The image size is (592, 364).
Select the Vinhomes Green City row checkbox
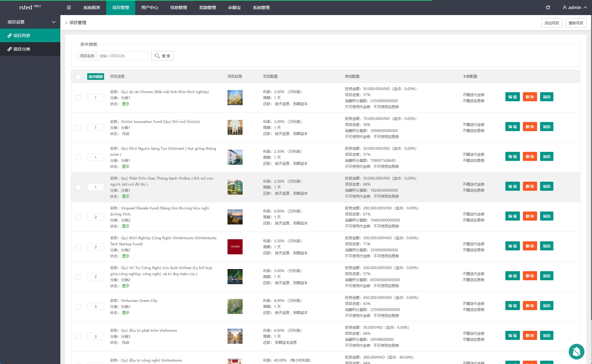tap(78, 306)
